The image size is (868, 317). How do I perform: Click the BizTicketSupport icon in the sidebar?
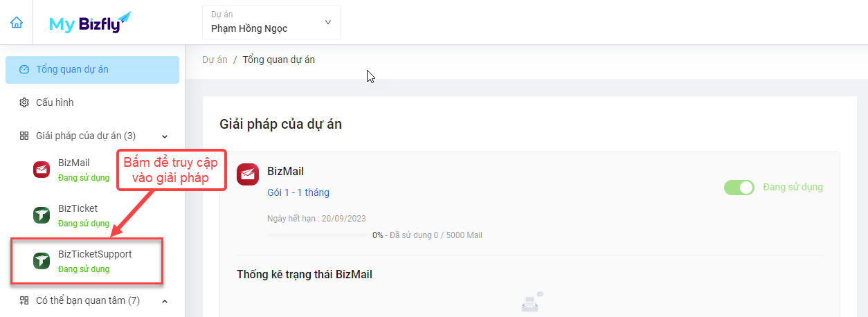pos(42,261)
